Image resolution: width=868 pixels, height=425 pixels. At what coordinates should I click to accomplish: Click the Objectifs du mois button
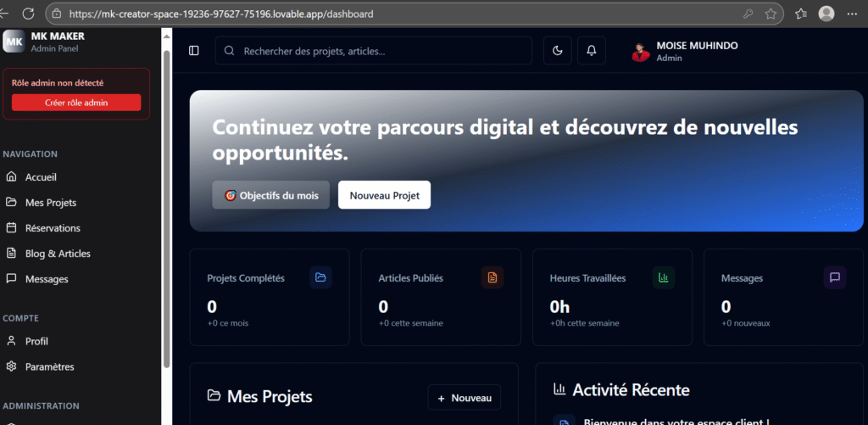coord(270,195)
